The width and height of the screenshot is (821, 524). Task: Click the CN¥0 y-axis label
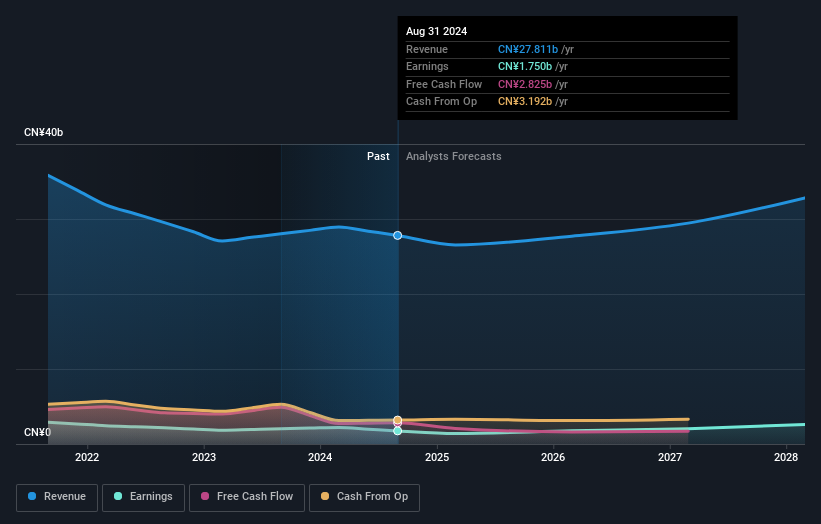[38, 432]
